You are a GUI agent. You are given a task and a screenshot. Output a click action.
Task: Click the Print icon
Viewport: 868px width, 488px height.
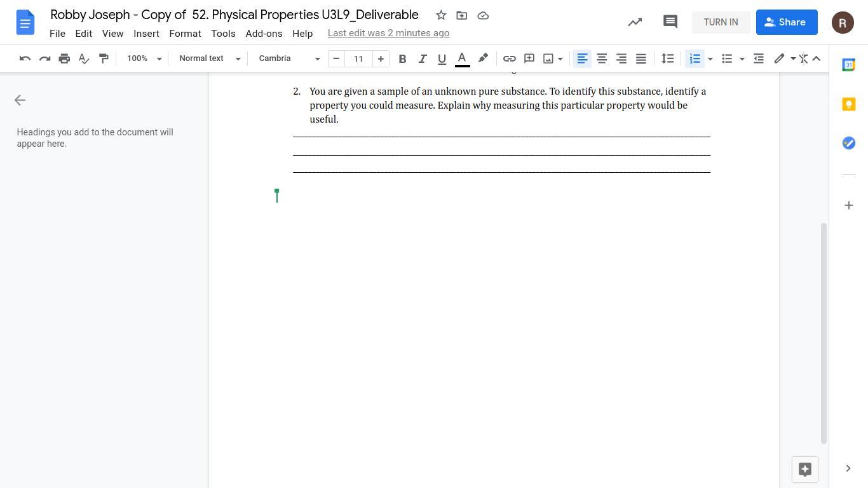(64, 58)
